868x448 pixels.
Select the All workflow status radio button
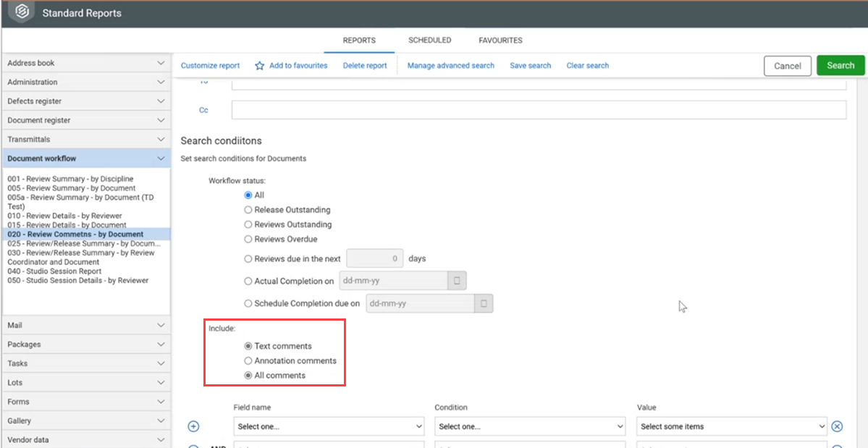pos(248,195)
